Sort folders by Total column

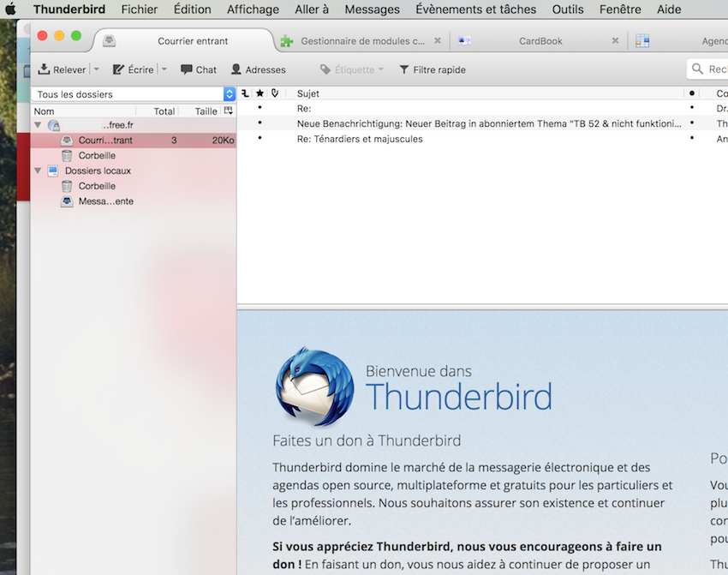(157, 111)
